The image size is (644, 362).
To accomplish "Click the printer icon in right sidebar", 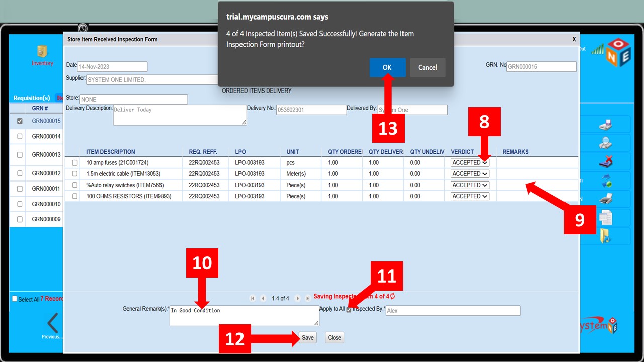I will point(605,199).
